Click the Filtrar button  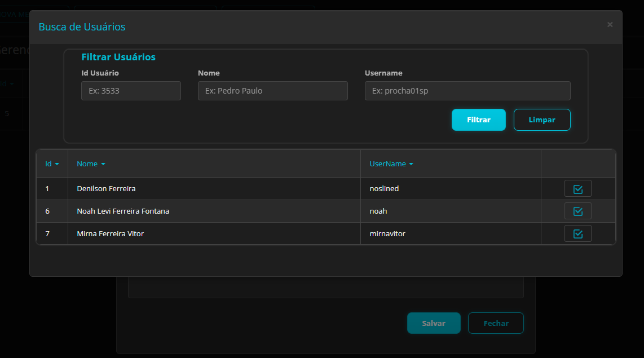pyautogui.click(x=478, y=120)
